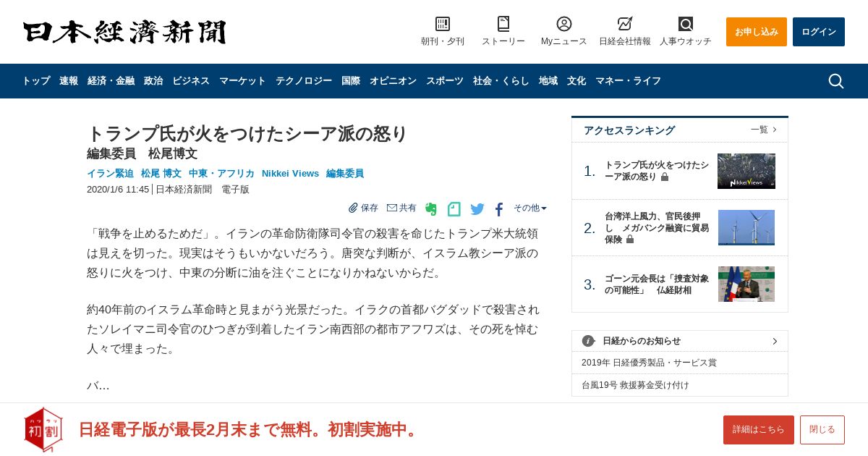Click the Nikkei Views crowd thumbnail
The width and height of the screenshot is (868, 456).
click(x=746, y=171)
